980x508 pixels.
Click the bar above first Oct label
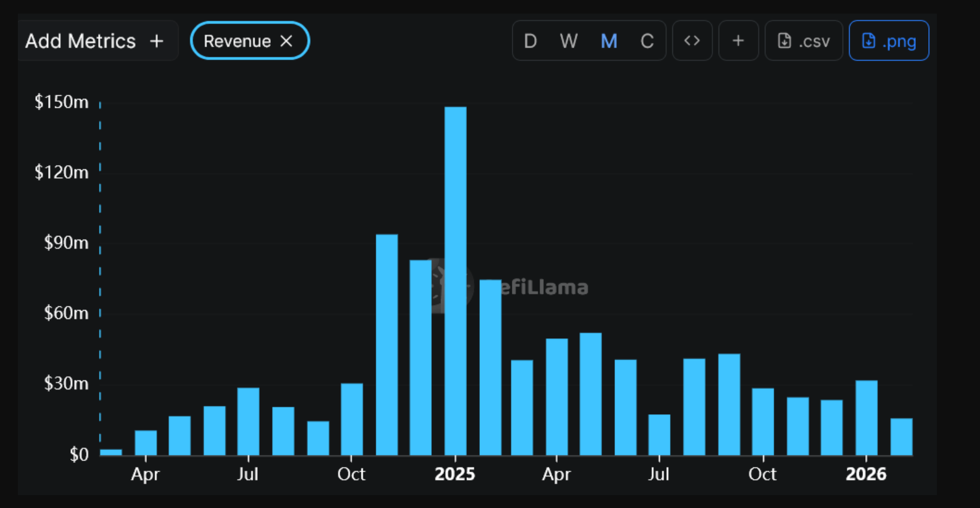click(x=352, y=419)
